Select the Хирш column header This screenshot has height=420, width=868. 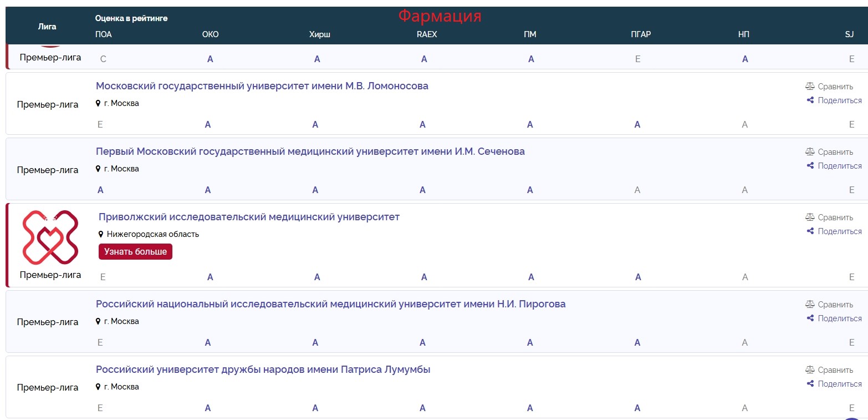coord(319,34)
